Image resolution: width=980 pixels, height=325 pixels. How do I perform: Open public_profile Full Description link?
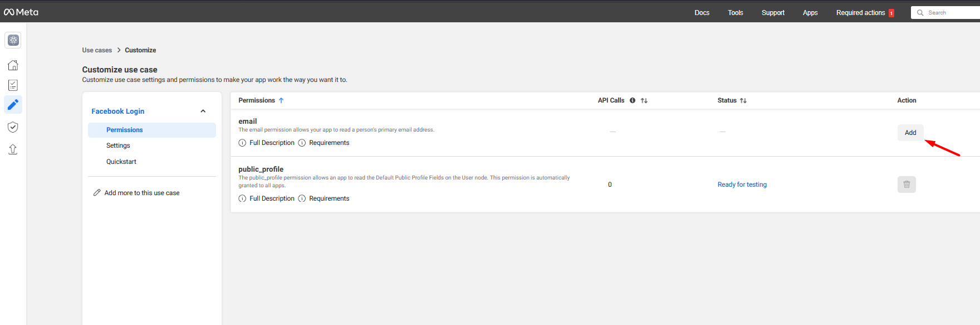(x=272, y=198)
